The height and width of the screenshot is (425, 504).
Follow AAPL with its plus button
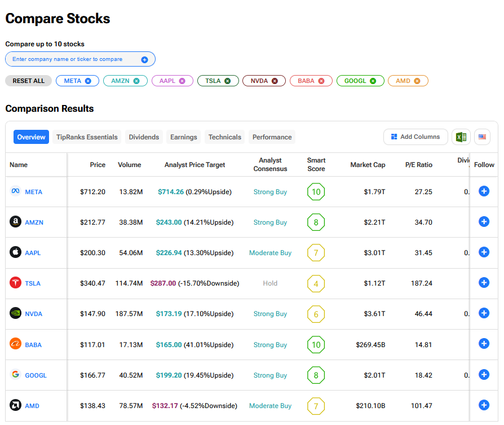click(484, 252)
